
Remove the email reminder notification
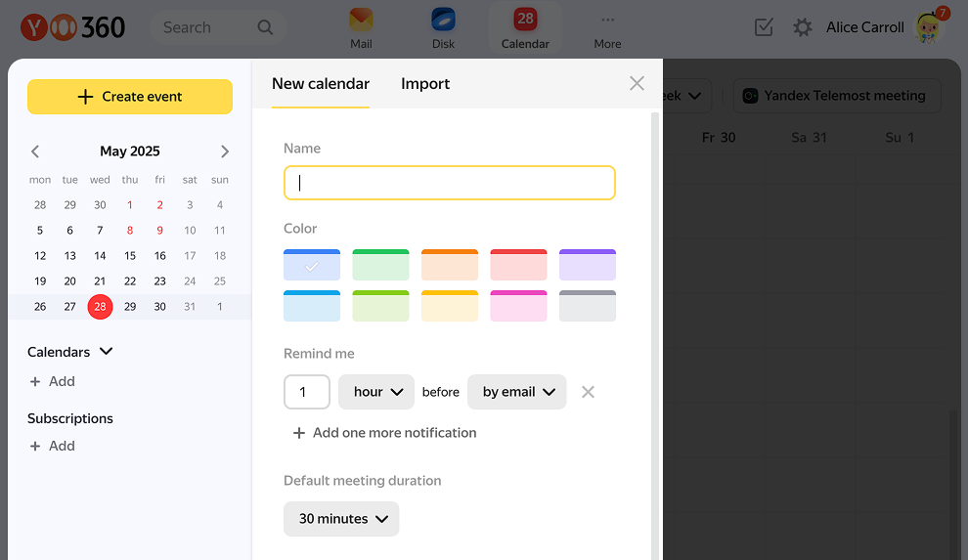(588, 392)
